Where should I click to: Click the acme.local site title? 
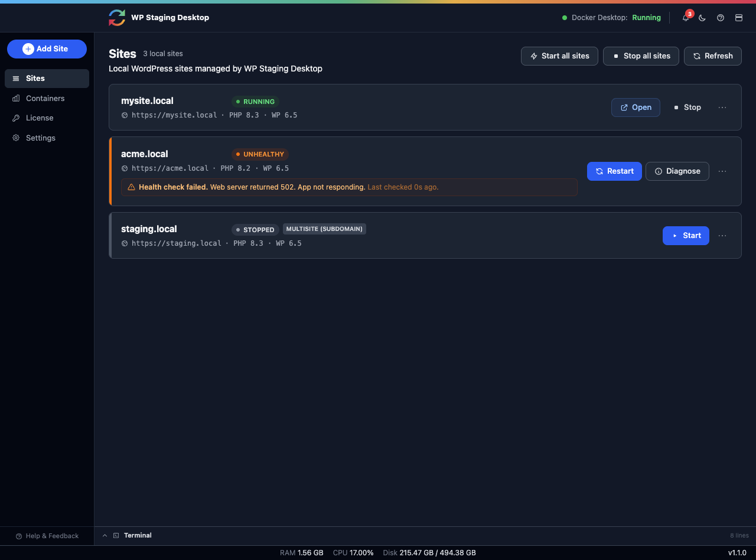145,154
